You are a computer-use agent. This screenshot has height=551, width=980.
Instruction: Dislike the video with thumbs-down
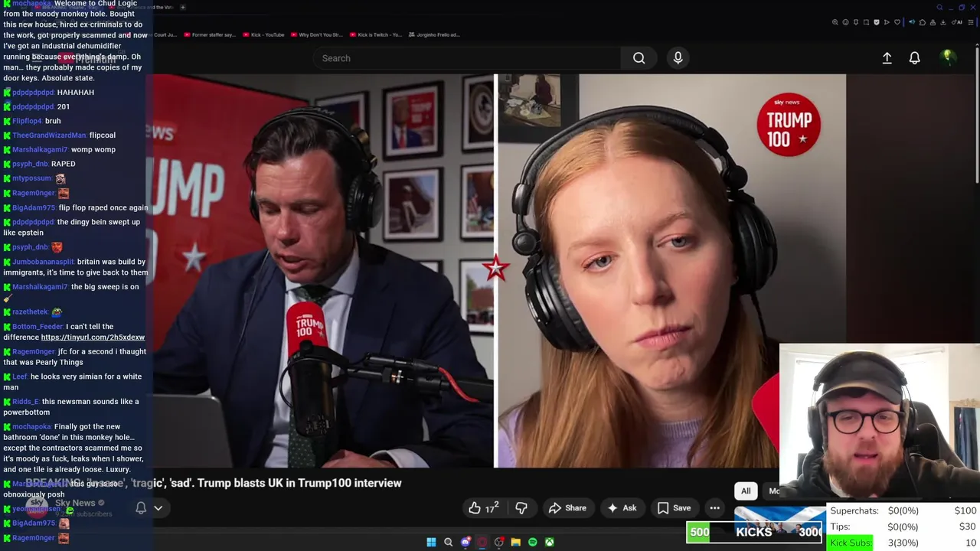click(521, 508)
